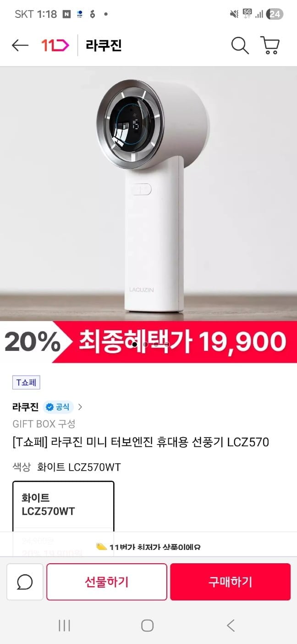The width and height of the screenshot is (297, 644).
Task: Tap the back arrow icon
Action: pos(20,45)
